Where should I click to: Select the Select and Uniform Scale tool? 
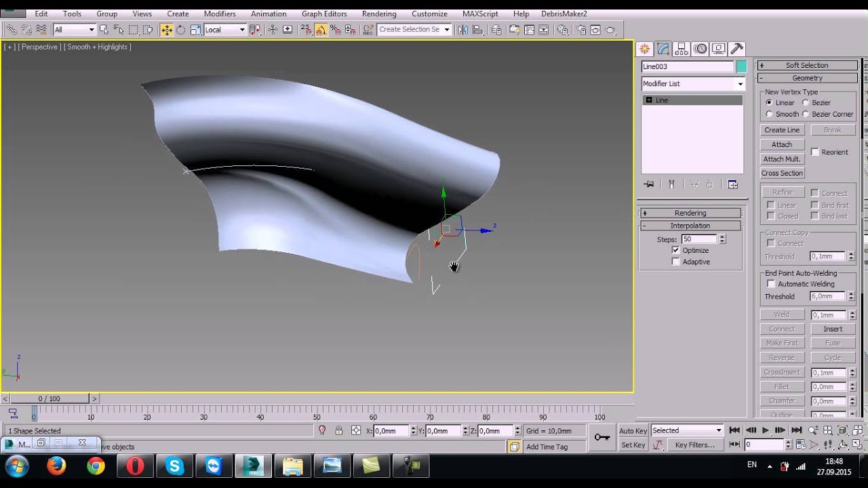coord(195,30)
